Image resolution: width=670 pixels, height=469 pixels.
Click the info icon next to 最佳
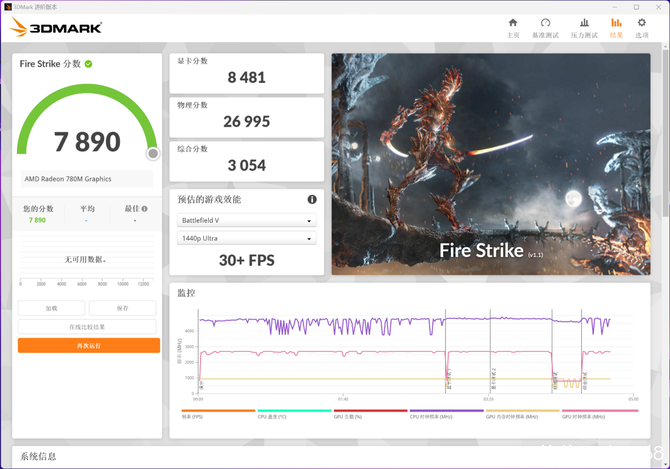[x=145, y=209]
